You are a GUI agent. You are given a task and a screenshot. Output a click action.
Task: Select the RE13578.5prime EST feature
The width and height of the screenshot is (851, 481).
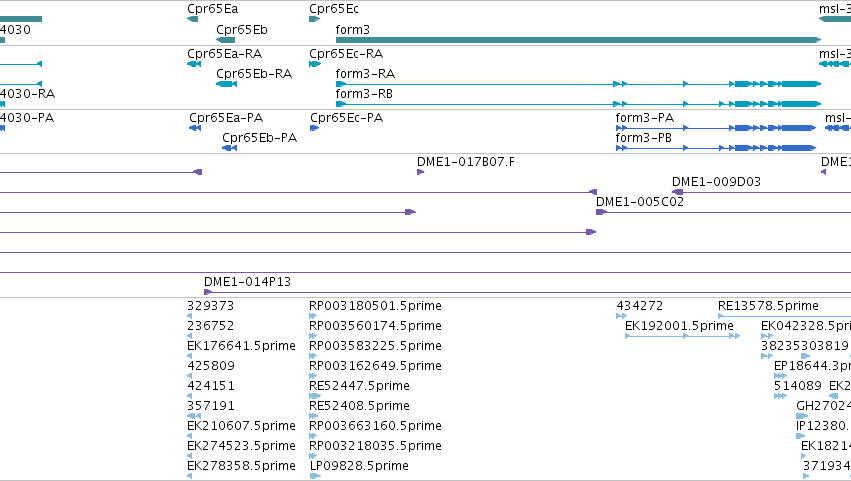click(784, 316)
